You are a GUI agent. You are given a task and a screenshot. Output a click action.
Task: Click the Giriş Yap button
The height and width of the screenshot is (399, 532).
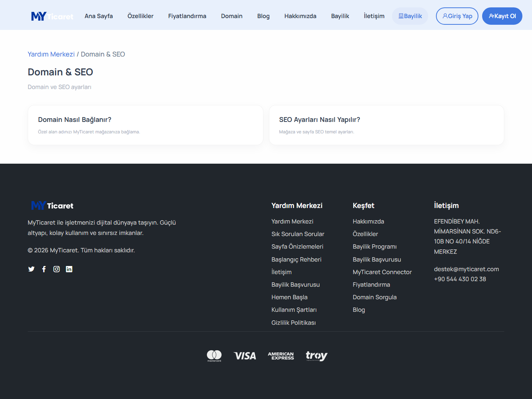457,16
